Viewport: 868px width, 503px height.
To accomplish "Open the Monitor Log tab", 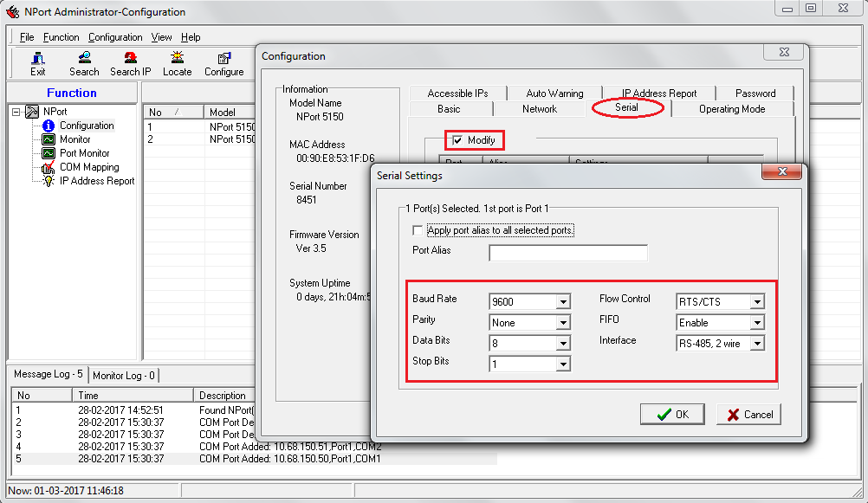I will [124, 376].
